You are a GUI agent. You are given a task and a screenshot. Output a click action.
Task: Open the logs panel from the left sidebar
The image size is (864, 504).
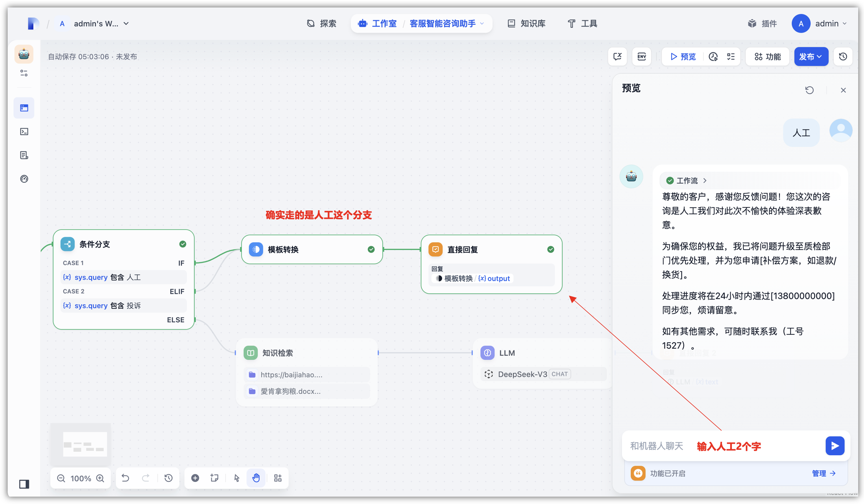(x=24, y=155)
